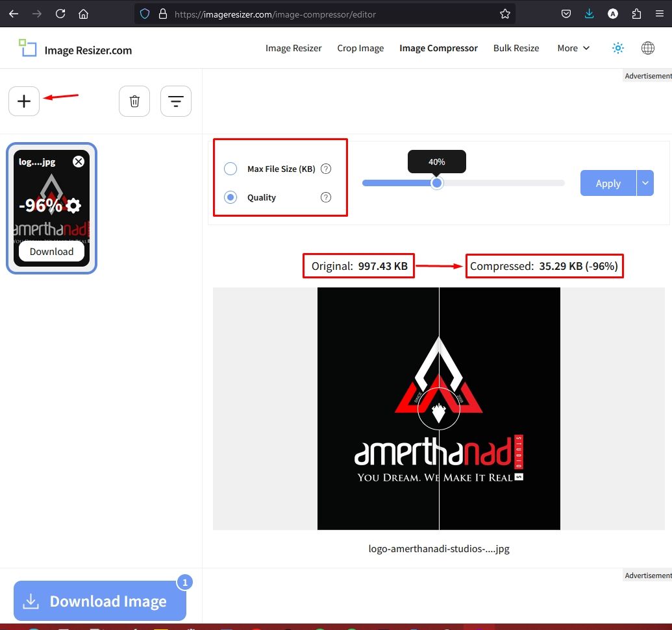Click the logo-amerthanadi-studios-....jpg filename

pyautogui.click(x=439, y=549)
